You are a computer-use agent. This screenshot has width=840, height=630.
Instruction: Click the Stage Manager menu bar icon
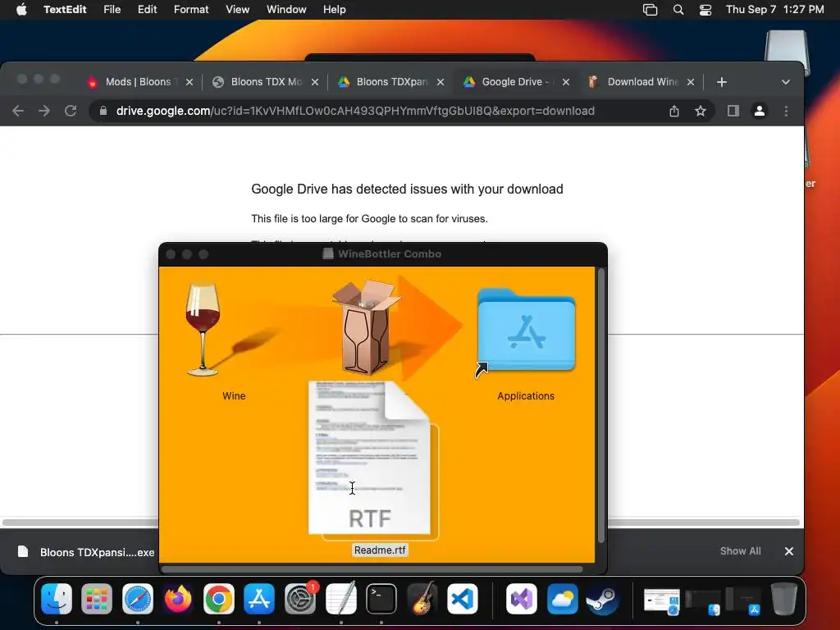click(650, 10)
